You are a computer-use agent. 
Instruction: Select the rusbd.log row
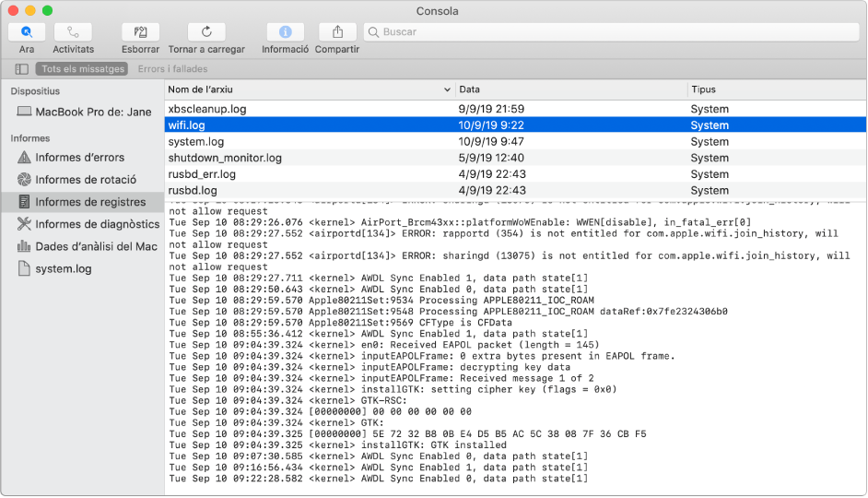click(x=515, y=191)
